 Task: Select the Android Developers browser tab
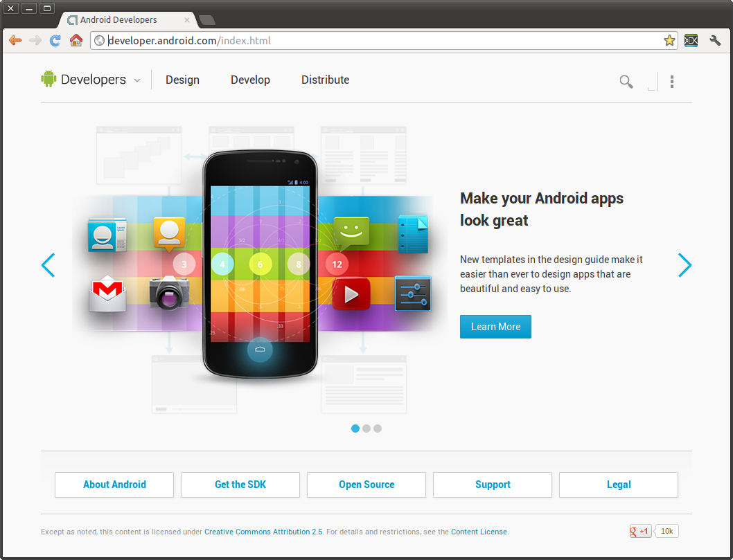(x=126, y=19)
